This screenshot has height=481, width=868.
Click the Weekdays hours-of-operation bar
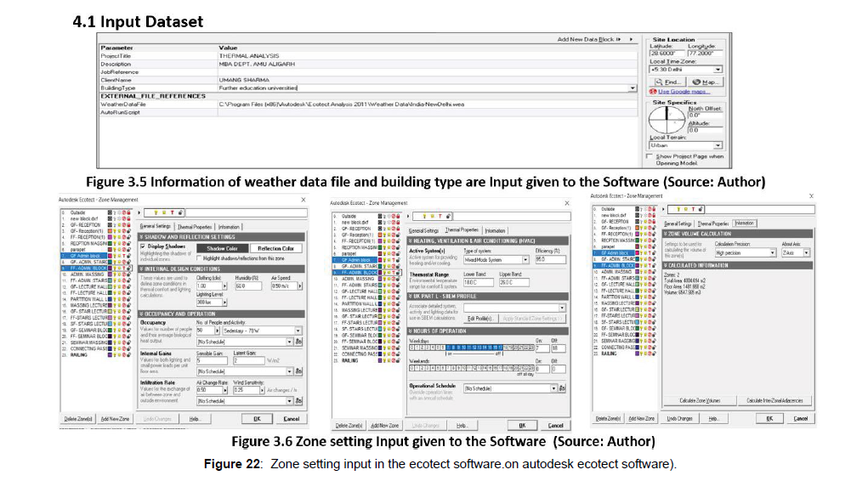point(472,348)
